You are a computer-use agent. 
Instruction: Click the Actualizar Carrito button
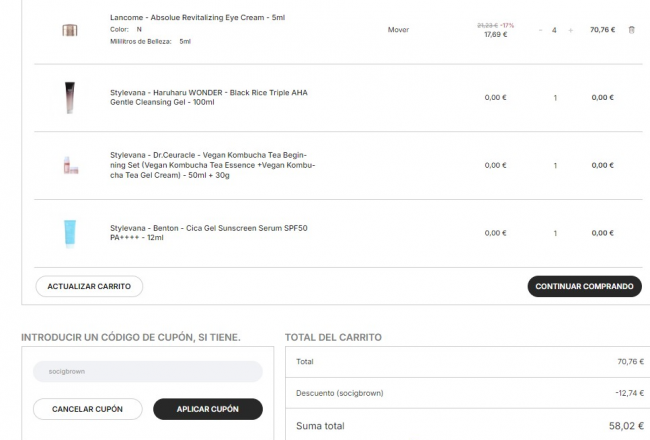coord(89,286)
